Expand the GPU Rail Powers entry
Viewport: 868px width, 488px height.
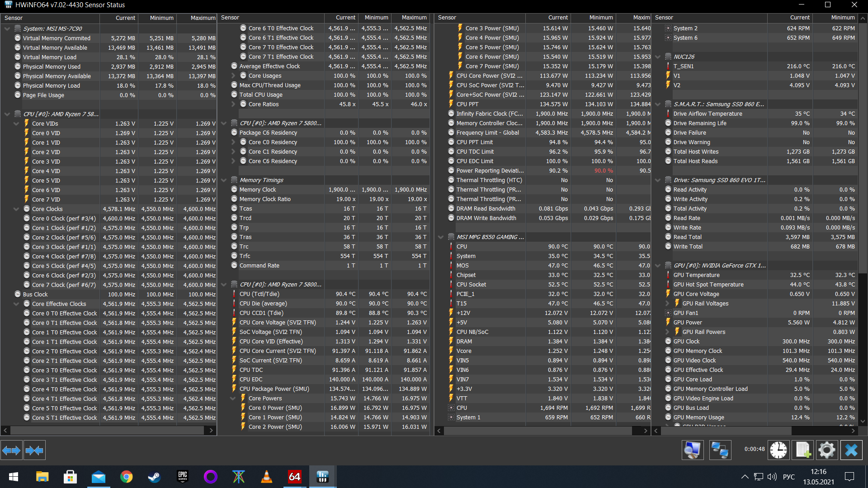pyautogui.click(x=668, y=332)
